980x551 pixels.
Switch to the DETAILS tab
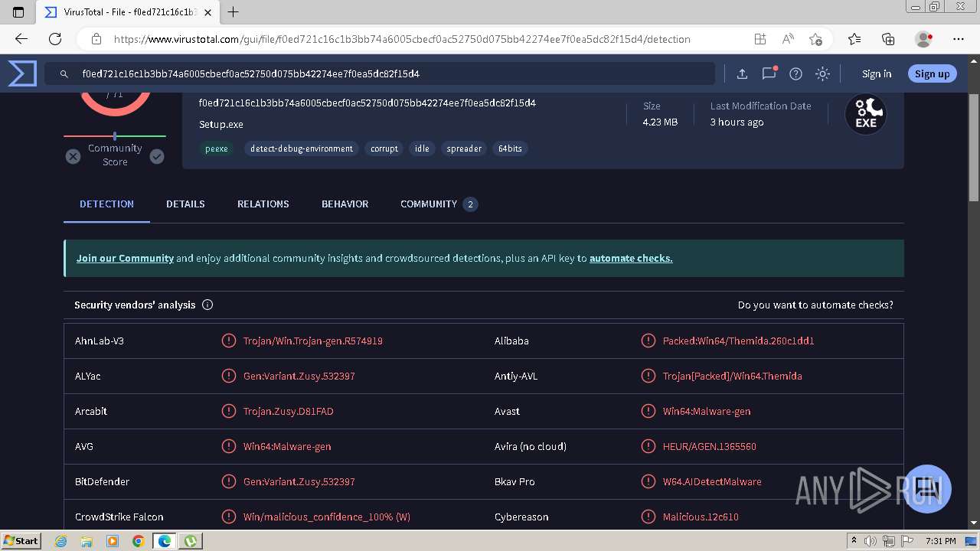(185, 204)
